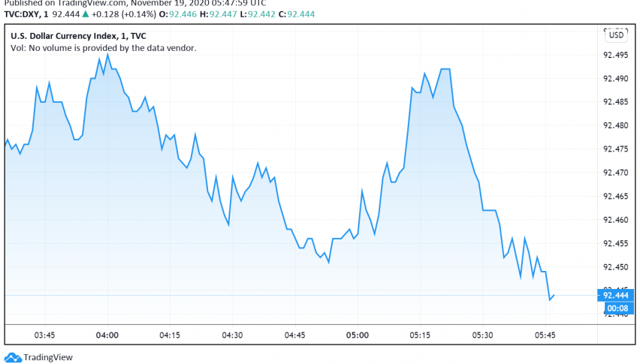Click the 05:30 time axis label
Viewport: 640px width, 364px height.
coord(482,335)
